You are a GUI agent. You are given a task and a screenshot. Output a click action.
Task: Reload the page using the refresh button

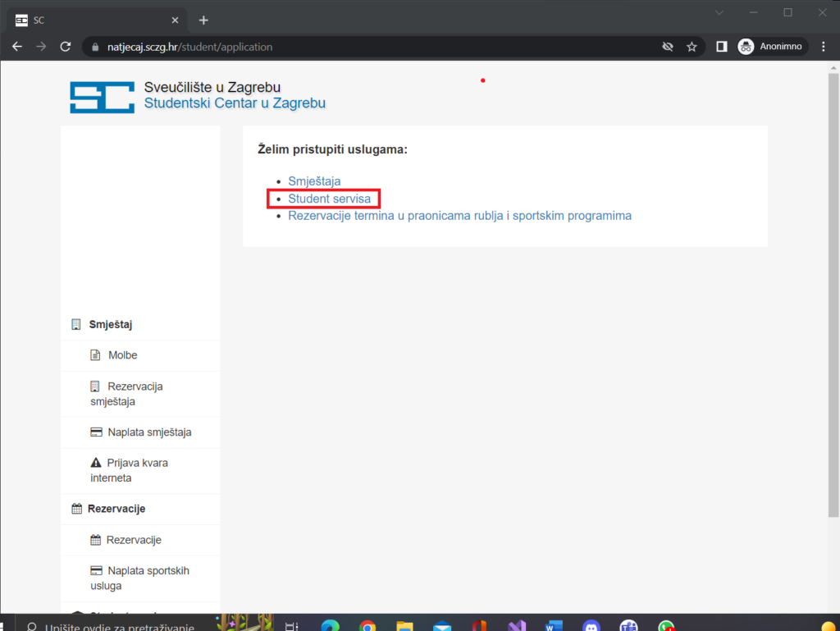[66, 47]
